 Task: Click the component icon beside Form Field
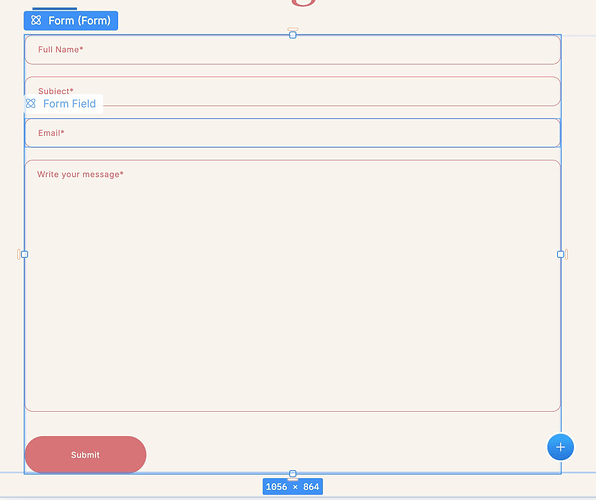(31, 103)
